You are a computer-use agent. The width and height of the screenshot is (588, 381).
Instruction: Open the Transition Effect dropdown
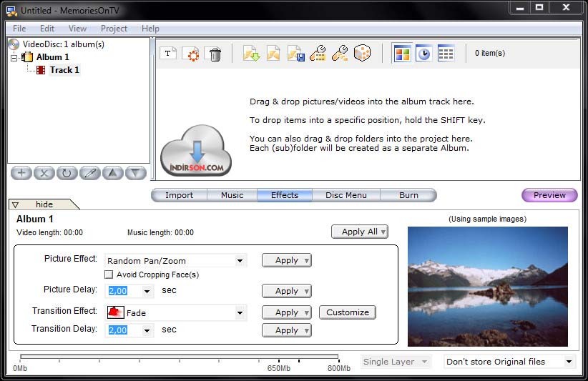[x=240, y=313]
